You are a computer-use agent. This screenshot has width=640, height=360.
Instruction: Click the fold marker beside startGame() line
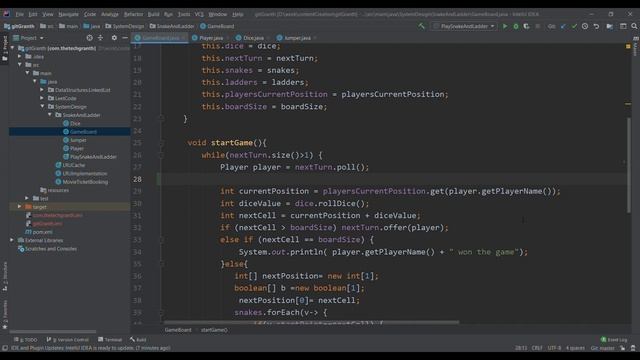pyautogui.click(x=162, y=143)
